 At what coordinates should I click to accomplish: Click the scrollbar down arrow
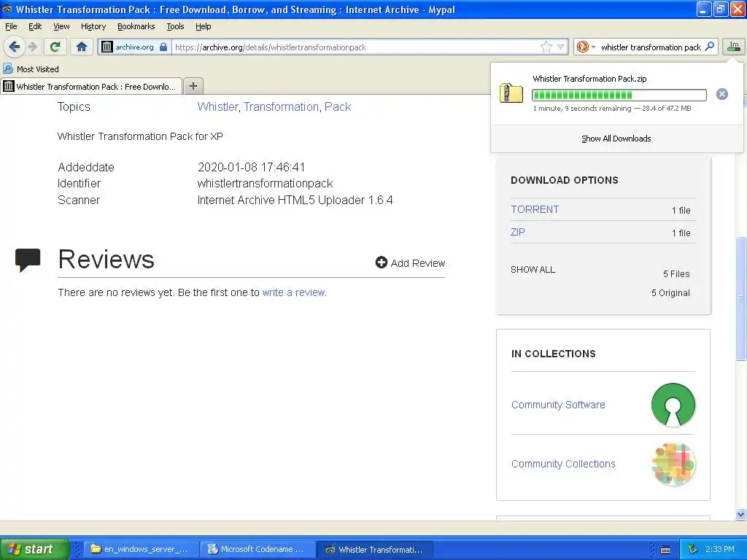point(741,514)
